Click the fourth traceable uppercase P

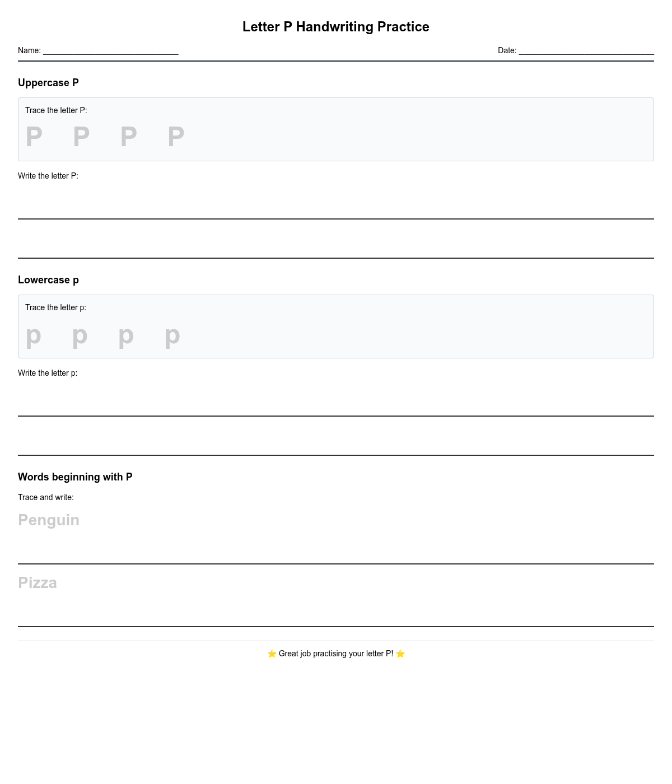click(176, 136)
